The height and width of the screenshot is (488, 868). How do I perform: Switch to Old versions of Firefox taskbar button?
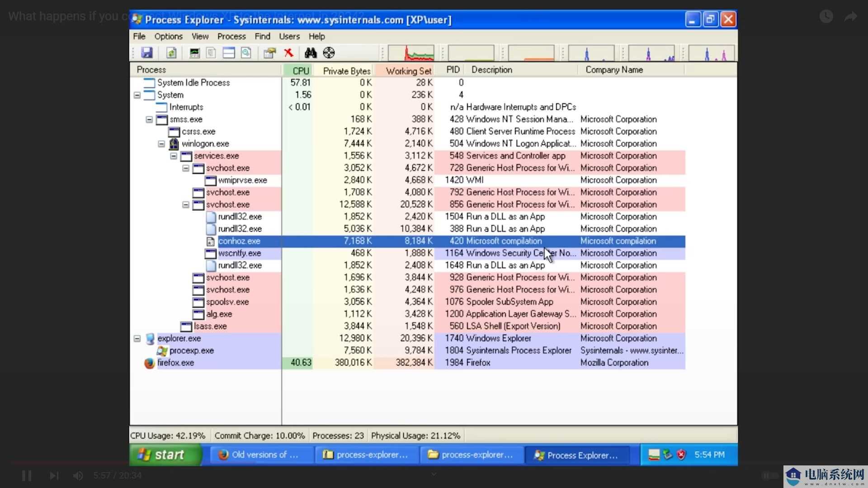pyautogui.click(x=261, y=455)
